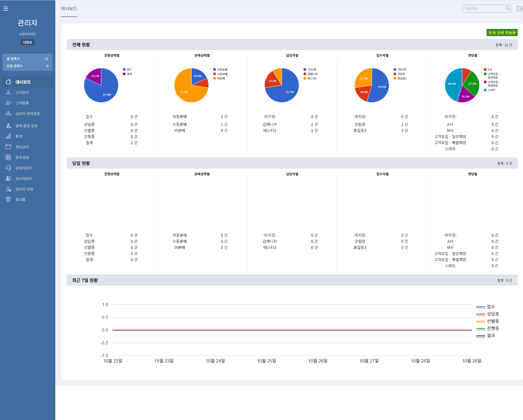Click the 대시보드 tab at top

coord(69,9)
